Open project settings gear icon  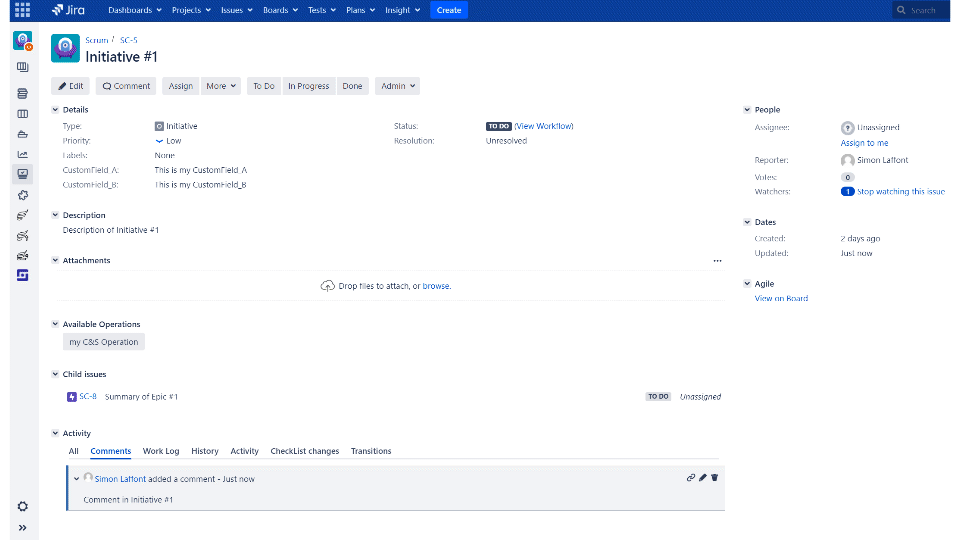23,506
